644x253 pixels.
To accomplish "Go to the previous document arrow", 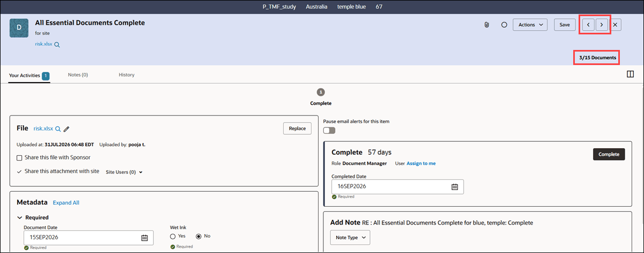I will pyautogui.click(x=588, y=25).
